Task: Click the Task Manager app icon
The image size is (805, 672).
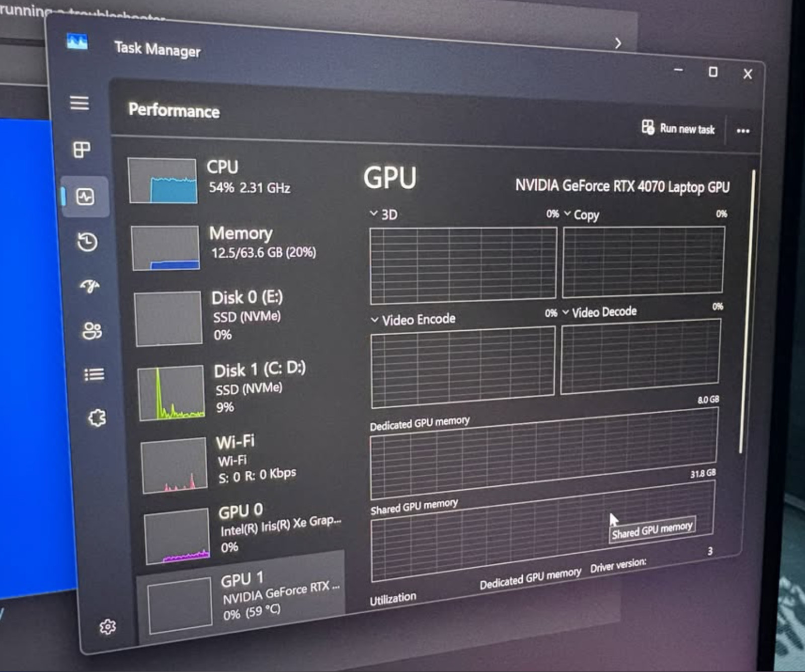Action: (x=77, y=42)
